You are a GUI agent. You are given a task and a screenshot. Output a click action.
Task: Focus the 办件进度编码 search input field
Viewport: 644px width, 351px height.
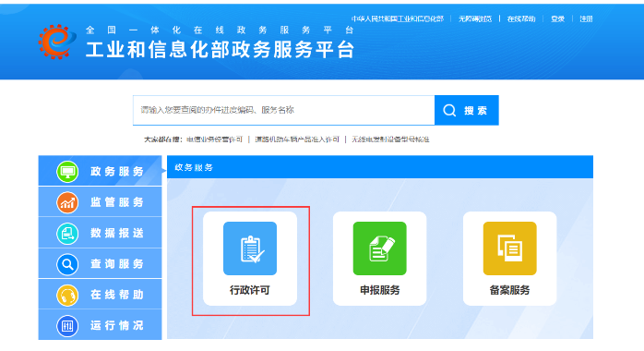(x=284, y=110)
